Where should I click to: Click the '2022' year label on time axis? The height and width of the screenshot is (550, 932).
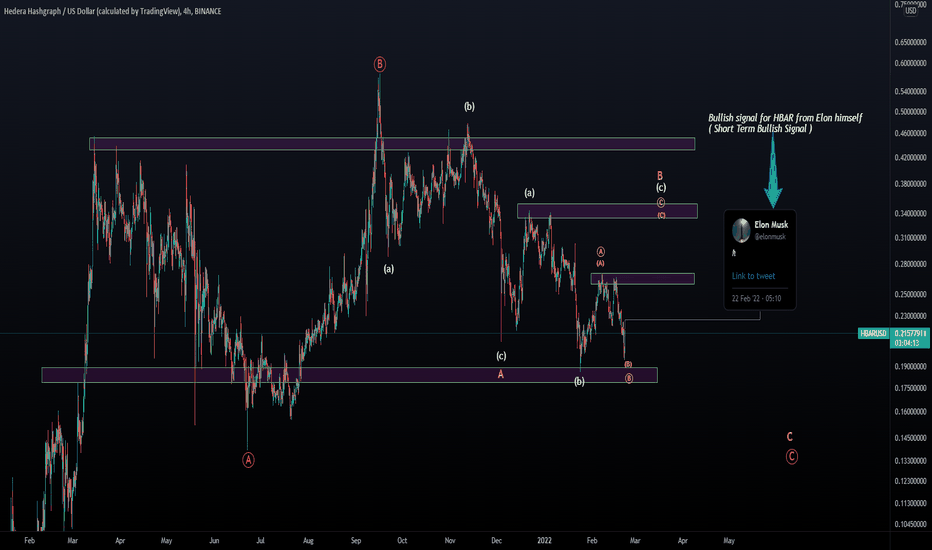coord(544,541)
